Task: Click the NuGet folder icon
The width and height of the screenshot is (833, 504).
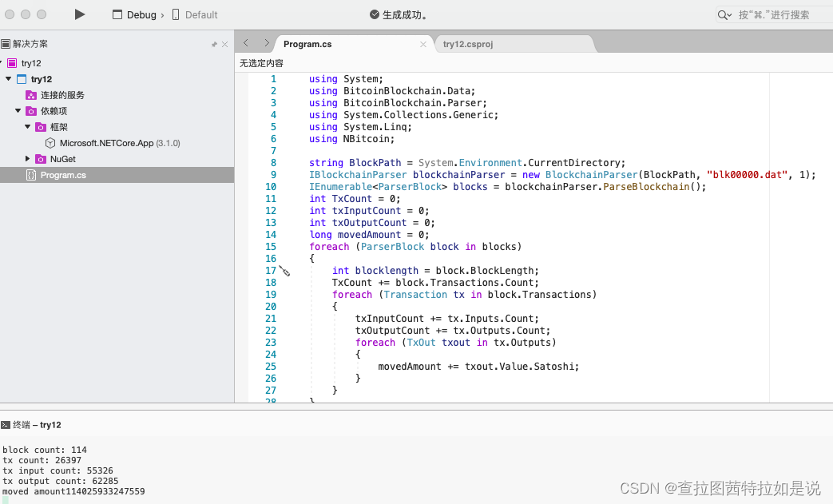Action: coord(41,159)
